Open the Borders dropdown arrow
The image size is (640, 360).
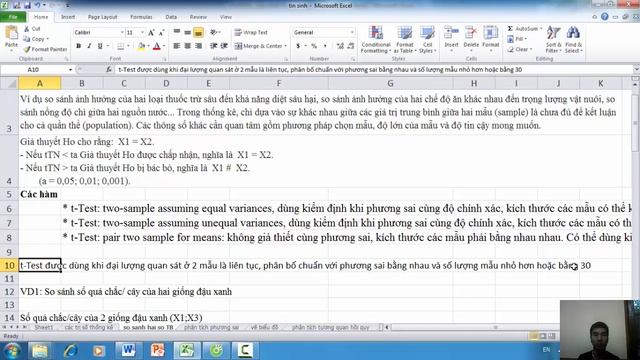tap(128, 46)
